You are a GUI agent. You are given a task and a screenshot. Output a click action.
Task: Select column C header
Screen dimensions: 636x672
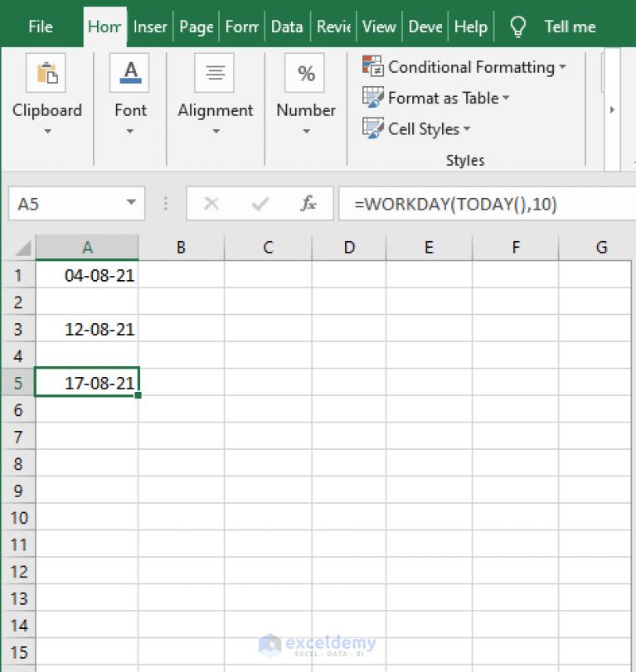point(268,247)
